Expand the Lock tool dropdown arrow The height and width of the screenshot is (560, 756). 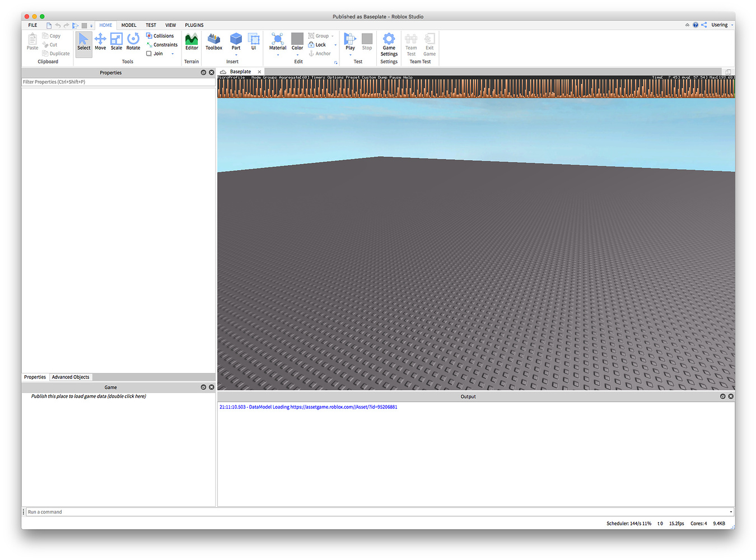pyautogui.click(x=335, y=45)
